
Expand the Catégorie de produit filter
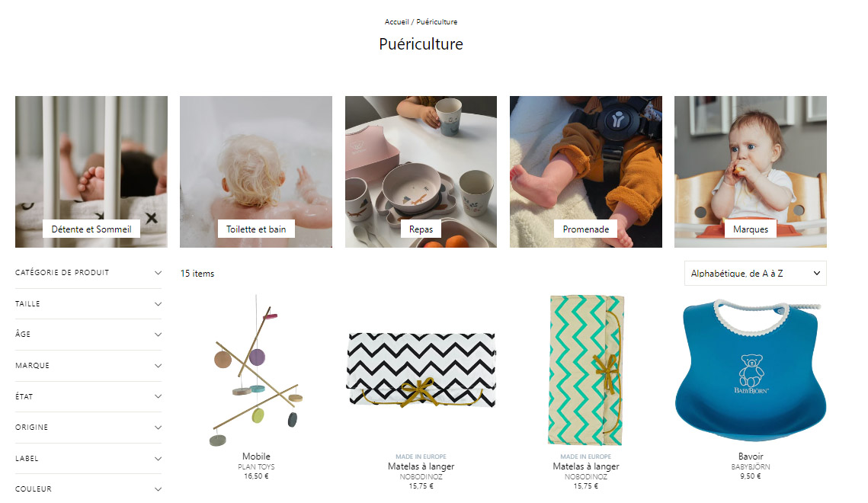coord(88,273)
